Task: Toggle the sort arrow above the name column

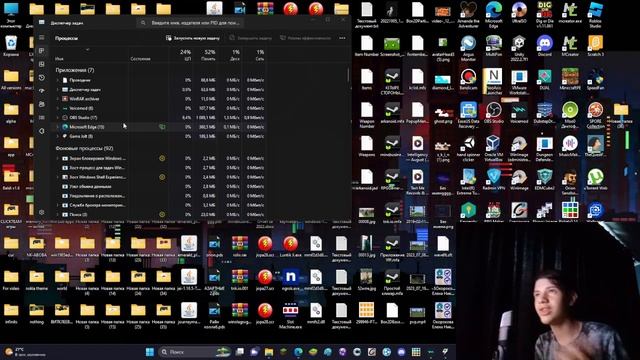Action: coord(87,50)
